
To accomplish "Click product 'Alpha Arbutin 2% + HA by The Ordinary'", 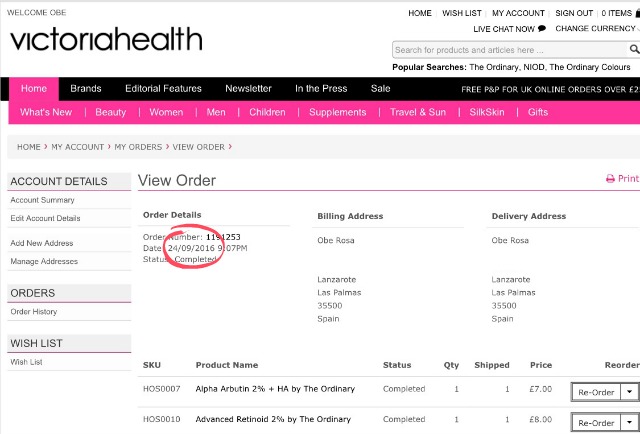I will pyautogui.click(x=275, y=389).
